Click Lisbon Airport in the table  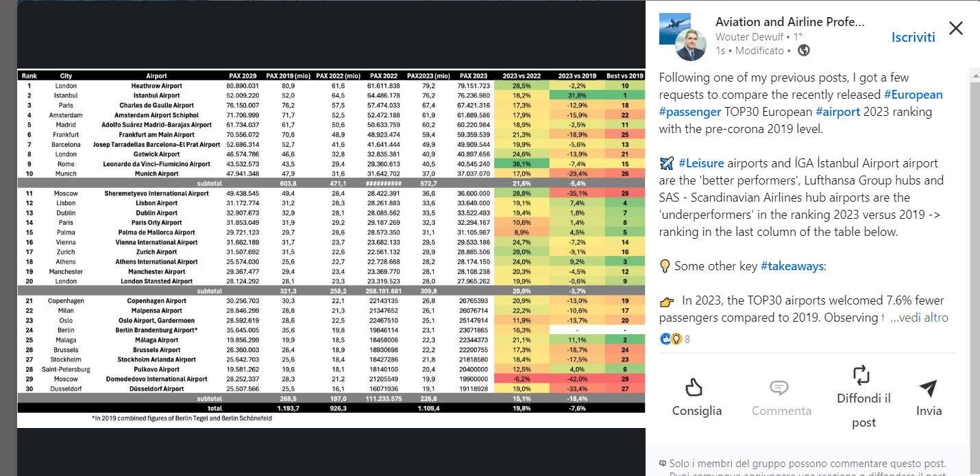pyautogui.click(x=156, y=203)
